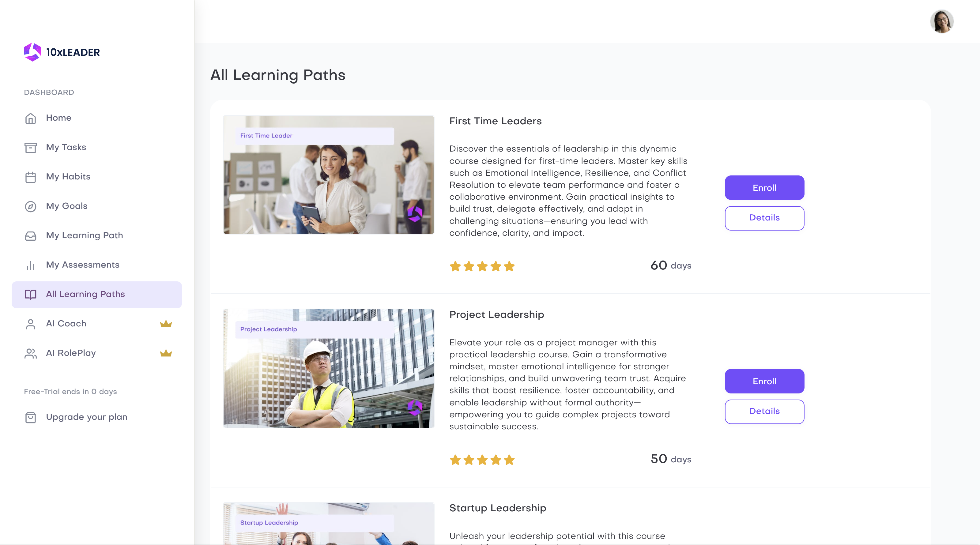
Task: Click My Assessments bar chart icon
Action: 30,265
